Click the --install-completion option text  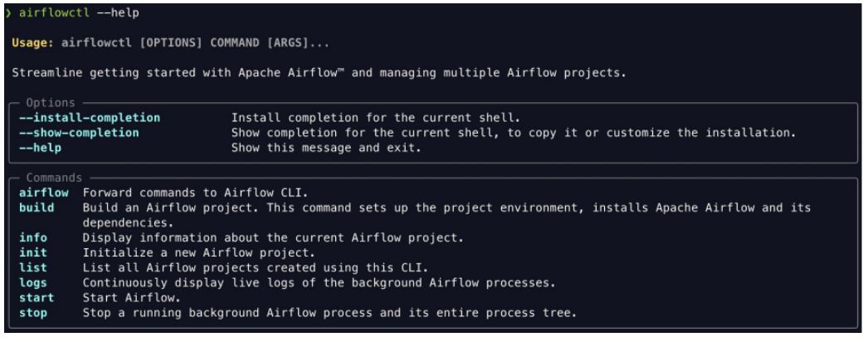[x=90, y=118]
